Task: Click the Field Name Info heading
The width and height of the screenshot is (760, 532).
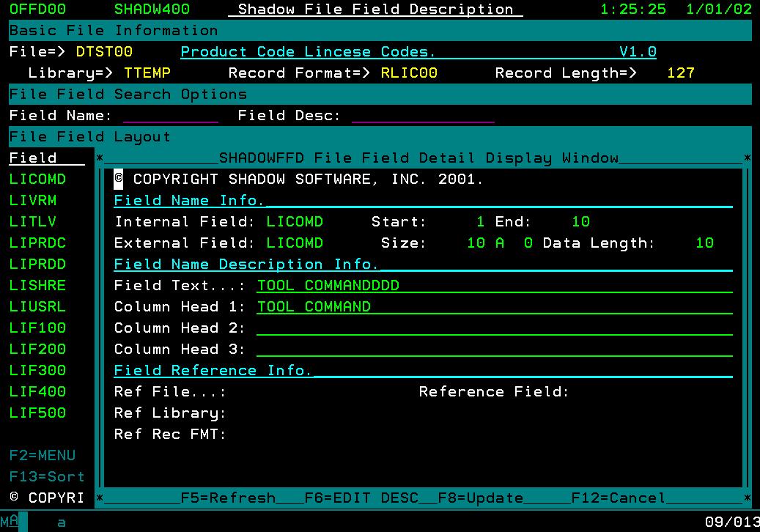Action: click(190, 201)
